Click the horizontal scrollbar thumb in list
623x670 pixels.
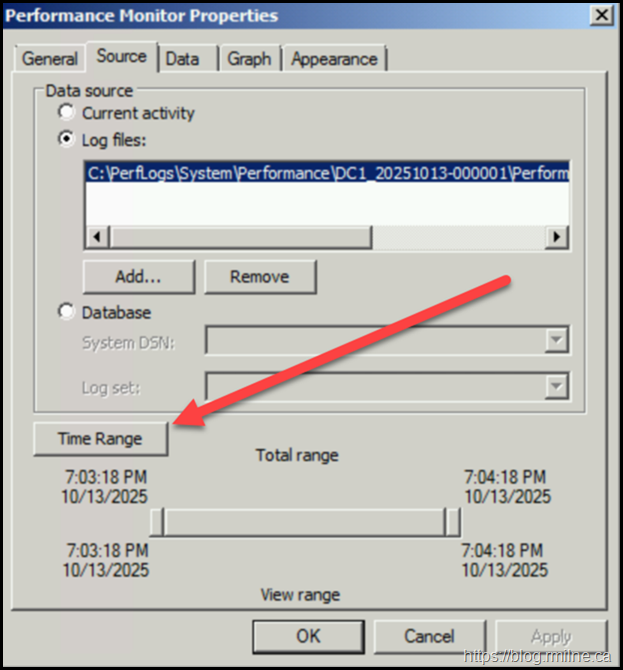coord(240,237)
